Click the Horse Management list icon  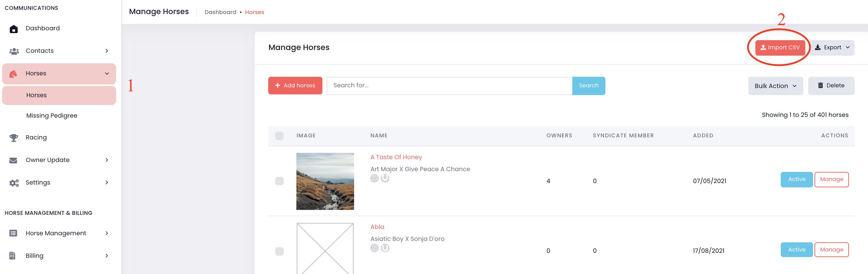tap(13, 233)
